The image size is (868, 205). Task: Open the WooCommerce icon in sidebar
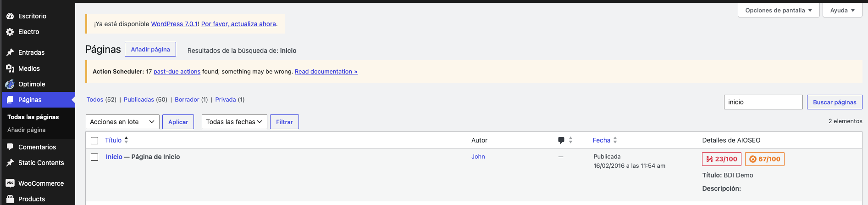10,183
